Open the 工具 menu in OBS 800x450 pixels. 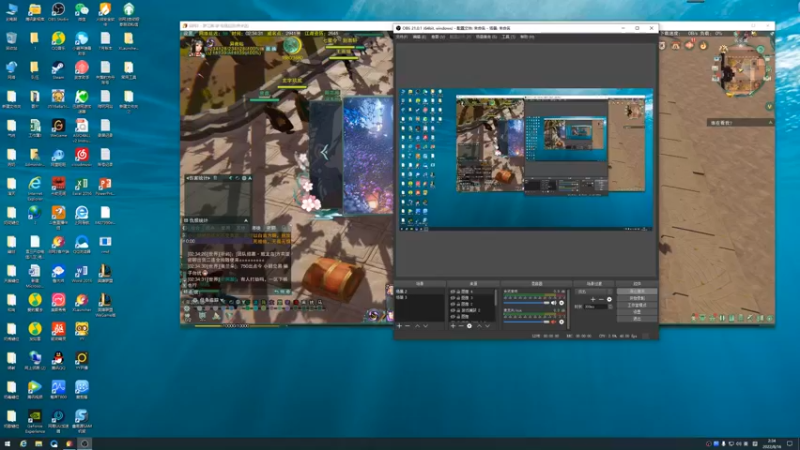coord(508,37)
